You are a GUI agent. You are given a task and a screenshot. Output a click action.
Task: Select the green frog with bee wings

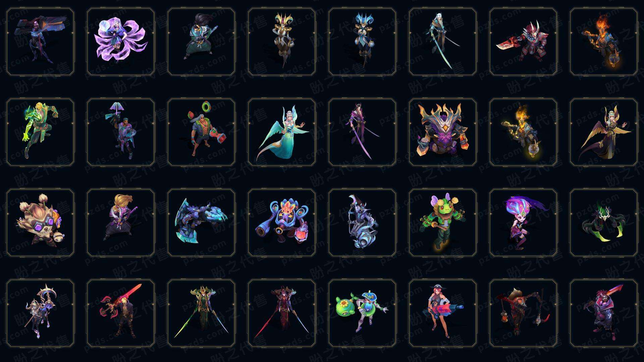[443, 223]
